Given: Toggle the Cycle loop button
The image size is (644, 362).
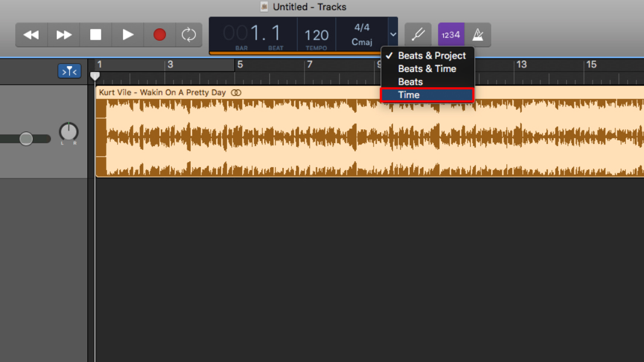Looking at the screenshot, I should pos(189,35).
